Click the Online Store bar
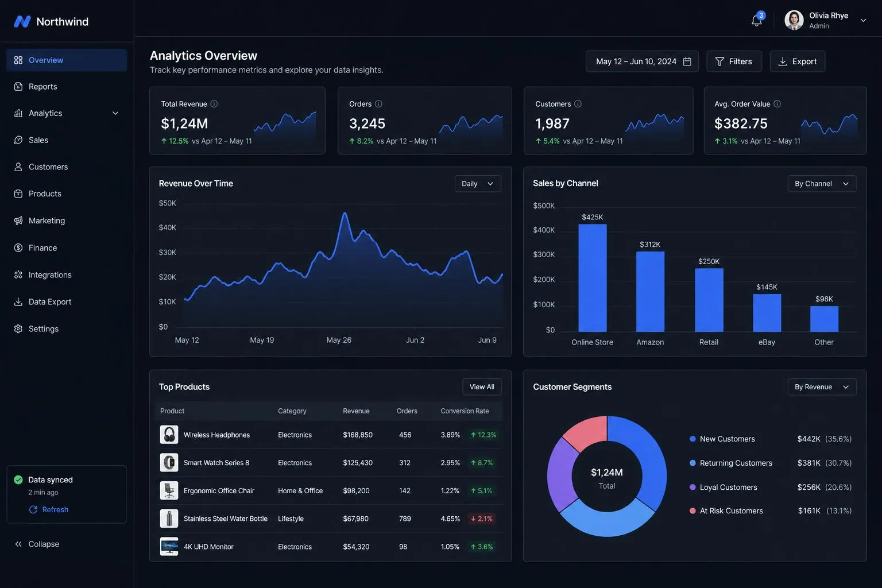The width and height of the screenshot is (882, 588). pos(593,278)
